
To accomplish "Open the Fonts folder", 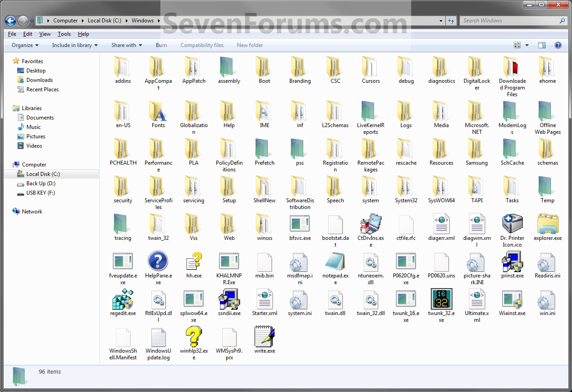I will [158, 113].
